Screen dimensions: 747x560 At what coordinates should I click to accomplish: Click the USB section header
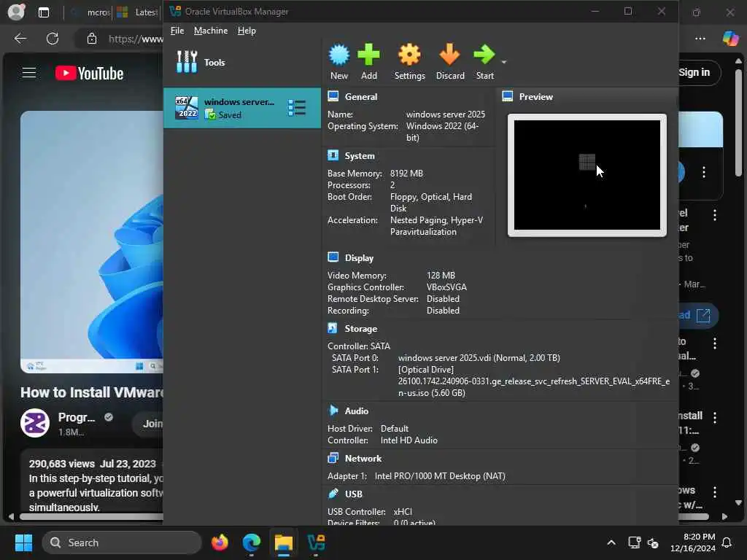click(354, 494)
